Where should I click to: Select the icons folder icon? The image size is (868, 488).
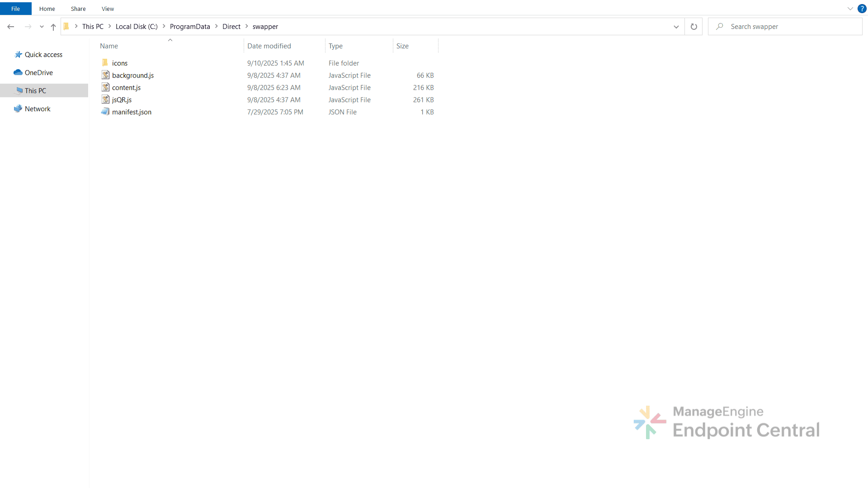(x=105, y=63)
